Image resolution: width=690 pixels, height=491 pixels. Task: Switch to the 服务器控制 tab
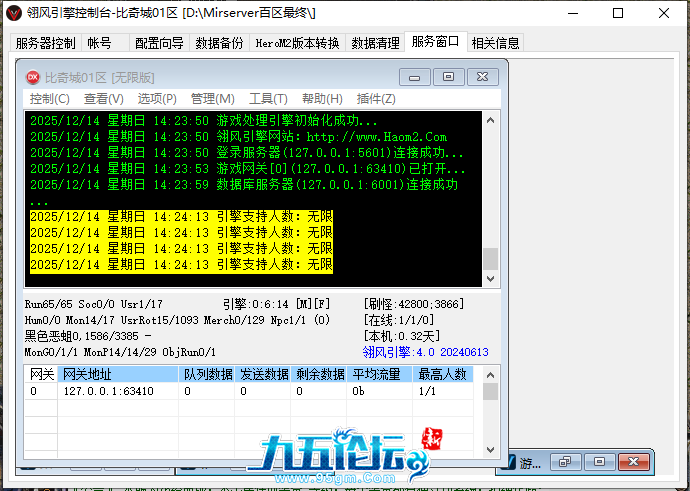click(46, 43)
